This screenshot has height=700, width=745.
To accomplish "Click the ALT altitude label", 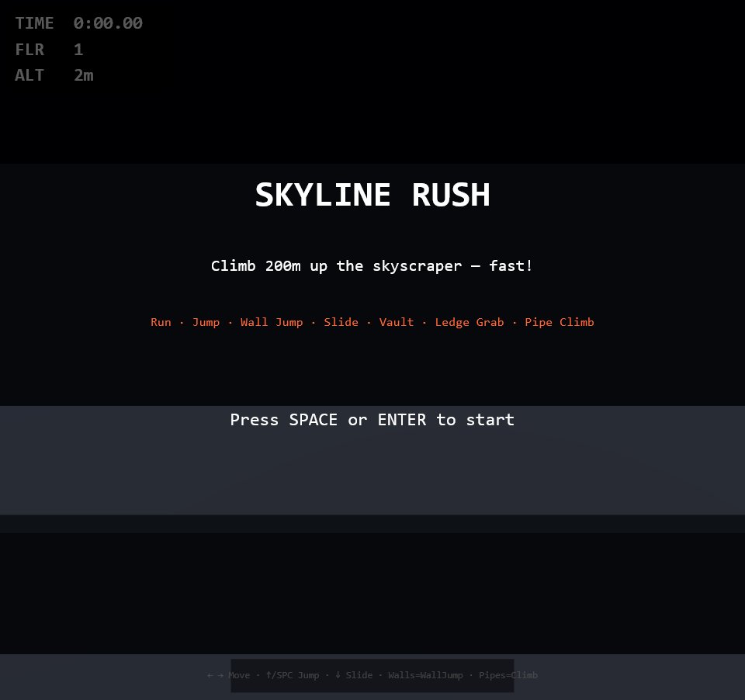I will pyautogui.click(x=29, y=75).
